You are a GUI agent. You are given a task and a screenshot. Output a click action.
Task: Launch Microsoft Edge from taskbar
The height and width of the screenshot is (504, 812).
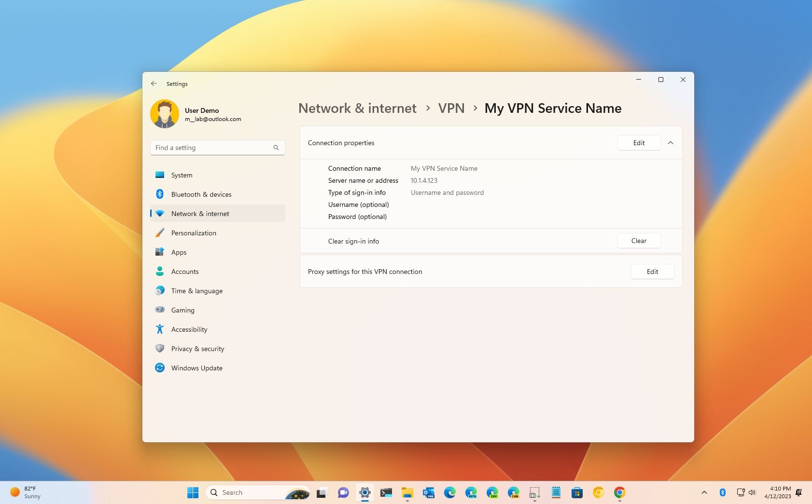[x=450, y=492]
